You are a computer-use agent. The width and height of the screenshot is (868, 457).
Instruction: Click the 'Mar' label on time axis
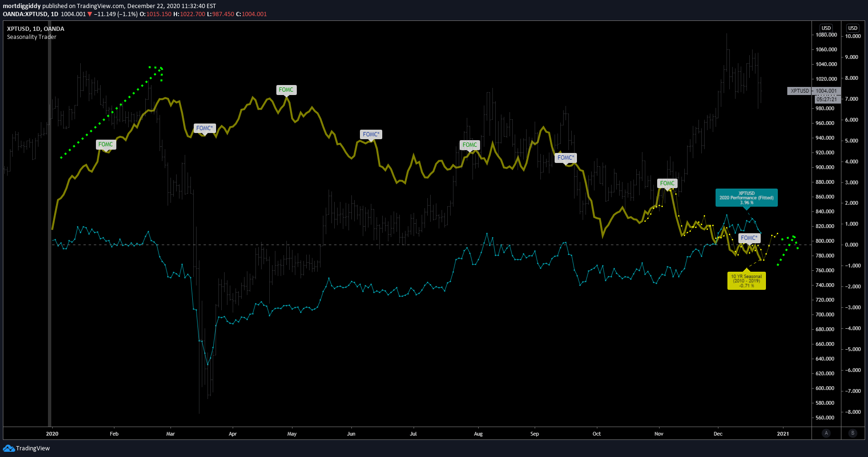[170, 434]
